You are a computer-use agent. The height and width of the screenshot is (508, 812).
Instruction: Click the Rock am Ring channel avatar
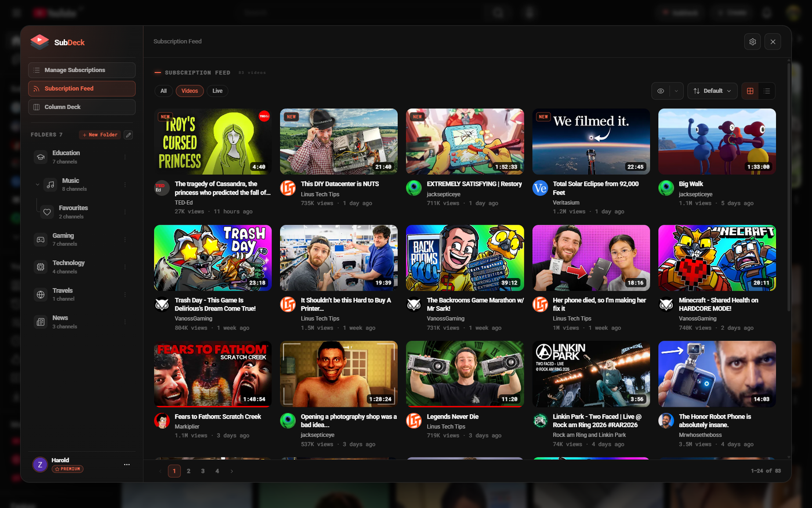click(540, 420)
